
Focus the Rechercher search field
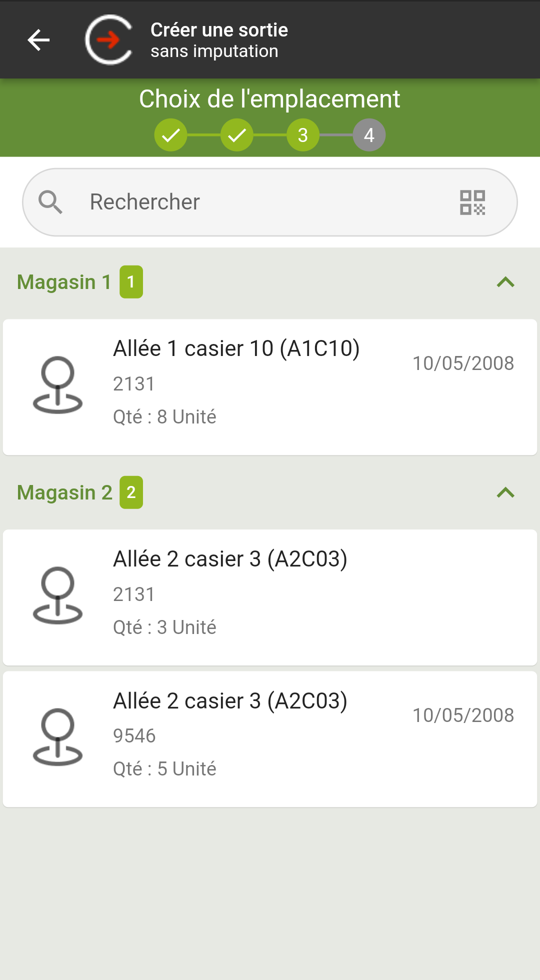pos(270,202)
